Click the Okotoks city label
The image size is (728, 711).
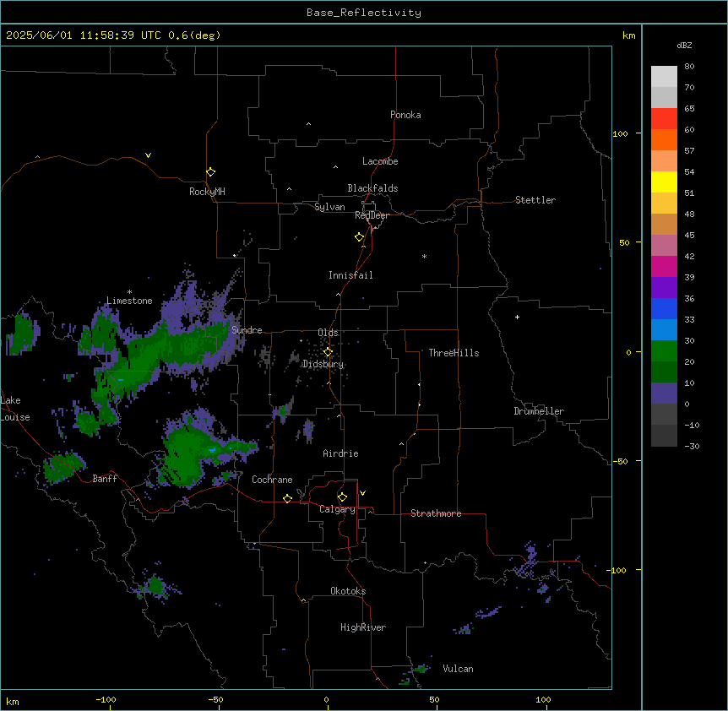click(348, 591)
